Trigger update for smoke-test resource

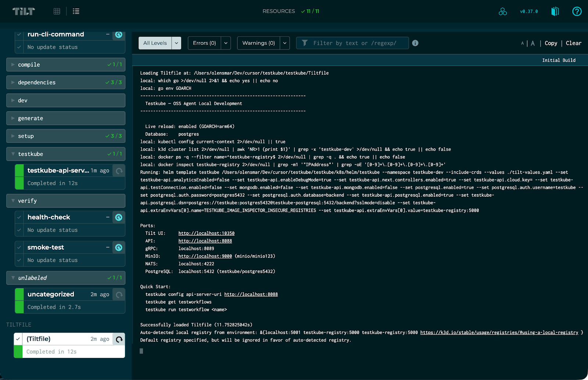pyautogui.click(x=119, y=247)
